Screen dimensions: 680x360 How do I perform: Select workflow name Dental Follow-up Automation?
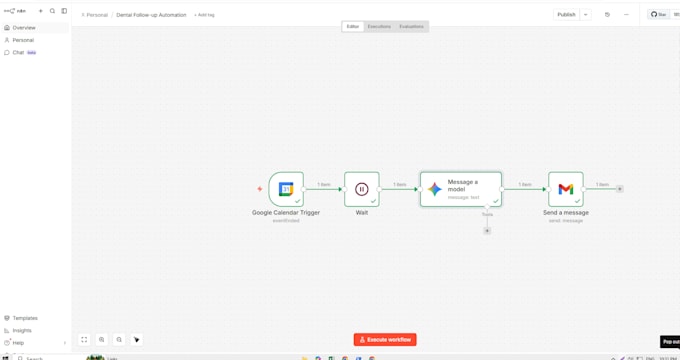151,15
